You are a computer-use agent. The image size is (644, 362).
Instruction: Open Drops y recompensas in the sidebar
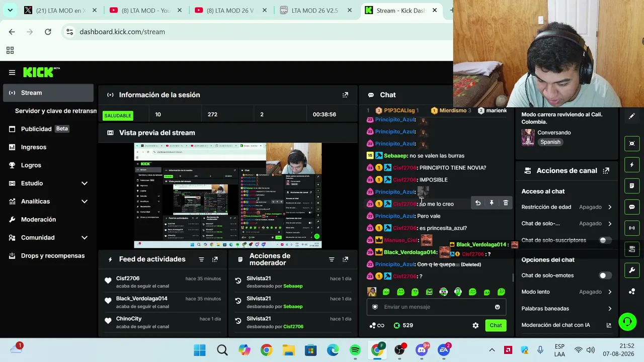coord(48,256)
